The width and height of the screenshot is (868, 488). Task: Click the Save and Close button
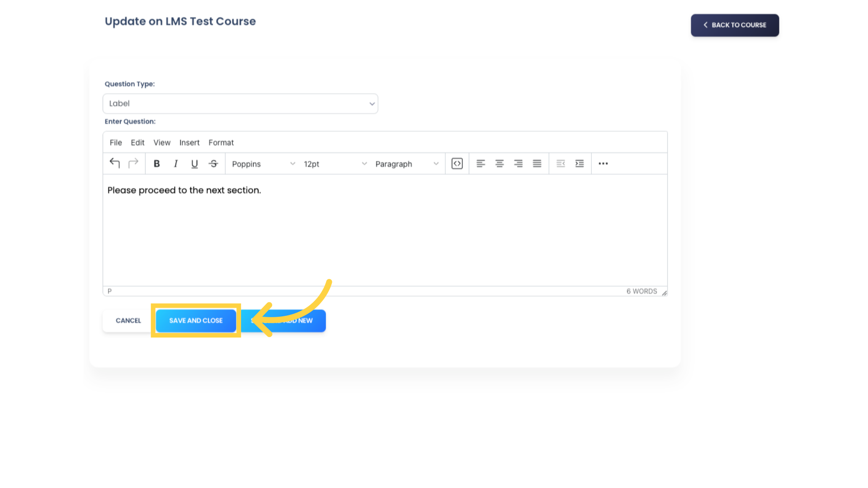tap(196, 320)
